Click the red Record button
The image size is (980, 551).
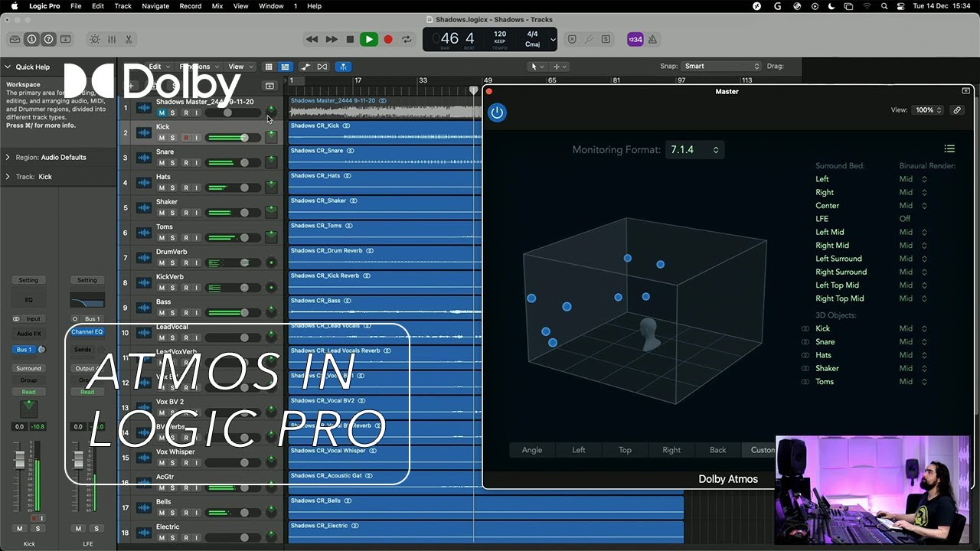(x=388, y=39)
